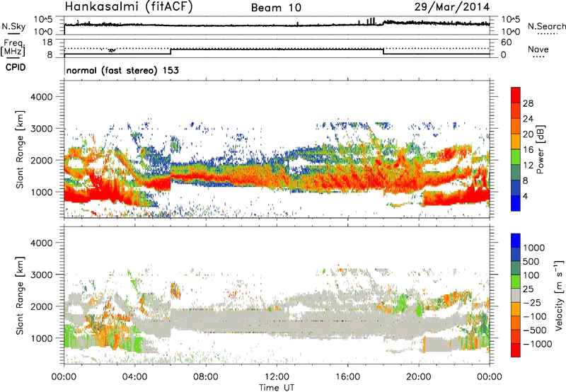Click the grey segment of velocity colorbar

point(516,295)
